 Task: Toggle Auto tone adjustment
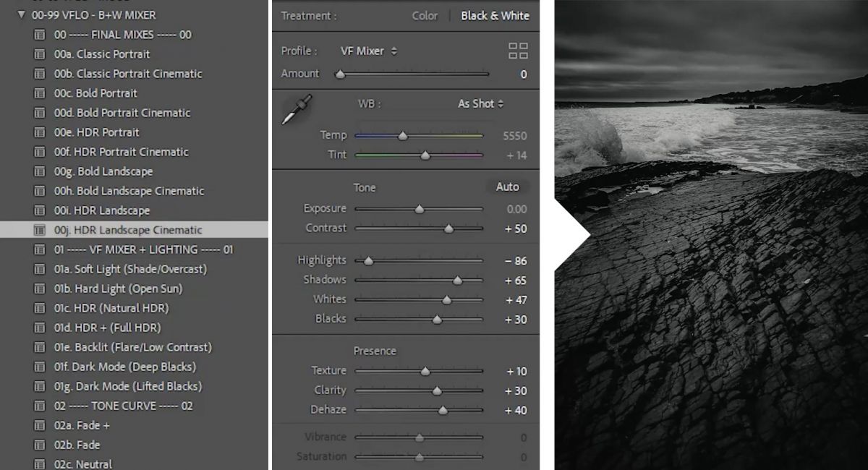[x=507, y=187]
